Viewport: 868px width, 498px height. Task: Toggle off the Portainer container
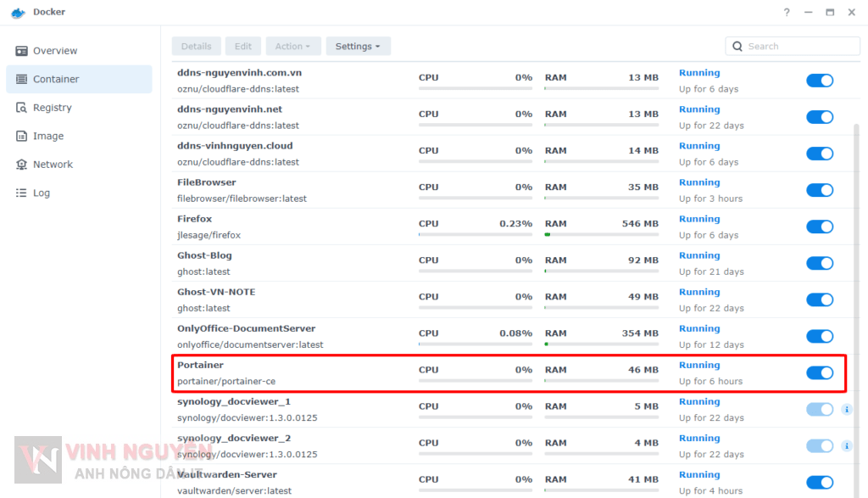pyautogui.click(x=819, y=372)
